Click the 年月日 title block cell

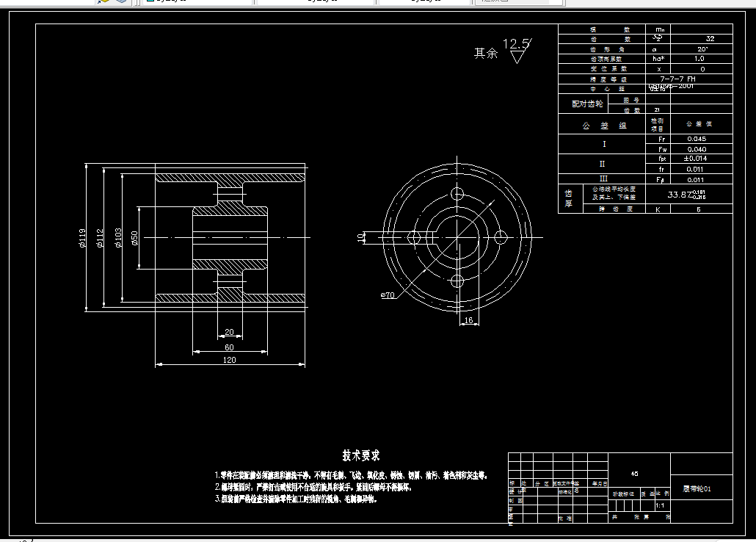(x=600, y=483)
